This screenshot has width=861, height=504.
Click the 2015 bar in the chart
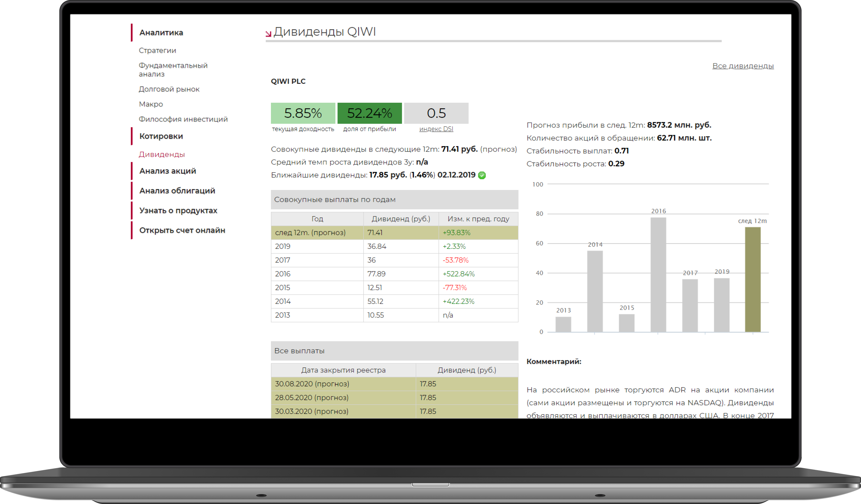tap(627, 323)
